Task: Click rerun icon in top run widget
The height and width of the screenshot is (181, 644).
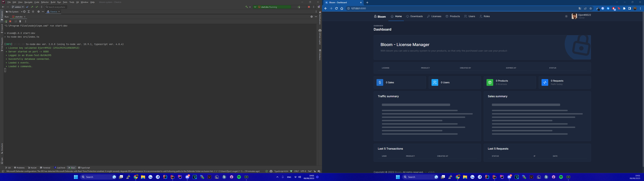Action: pyautogui.click(x=299, y=7)
